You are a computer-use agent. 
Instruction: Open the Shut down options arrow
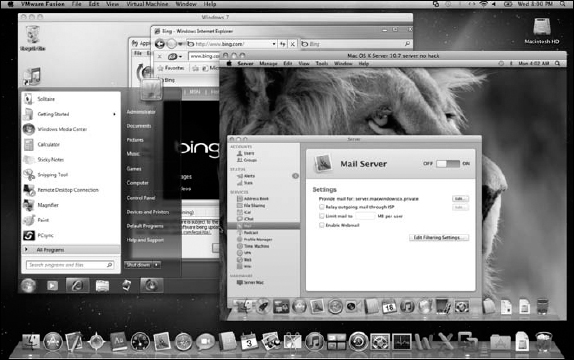pyautogui.click(x=157, y=265)
